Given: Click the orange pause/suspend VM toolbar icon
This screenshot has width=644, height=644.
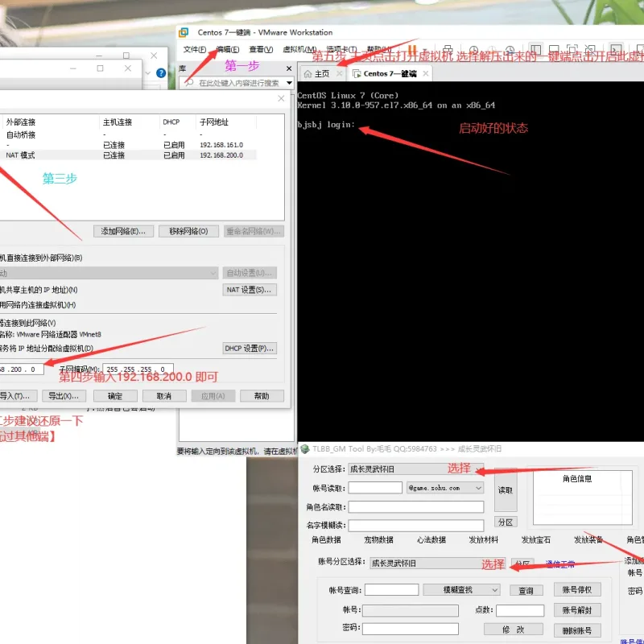Looking at the screenshot, I should pyautogui.click(x=412, y=50).
